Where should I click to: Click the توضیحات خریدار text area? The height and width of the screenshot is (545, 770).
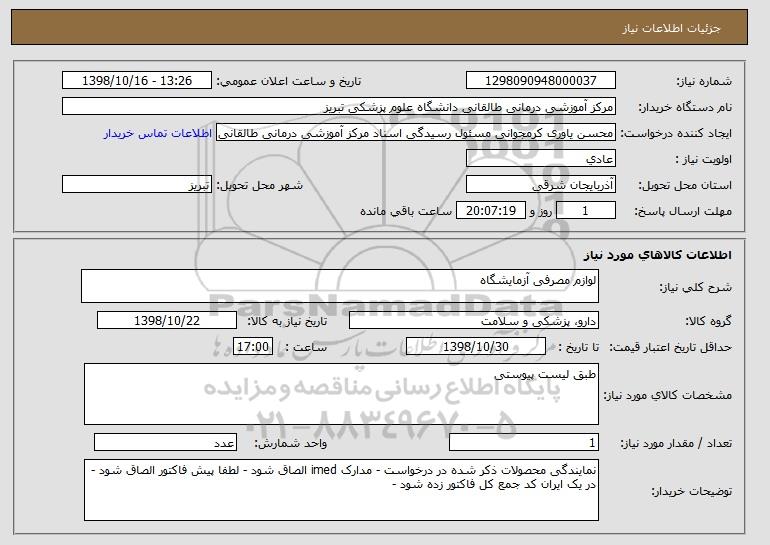coord(341,490)
